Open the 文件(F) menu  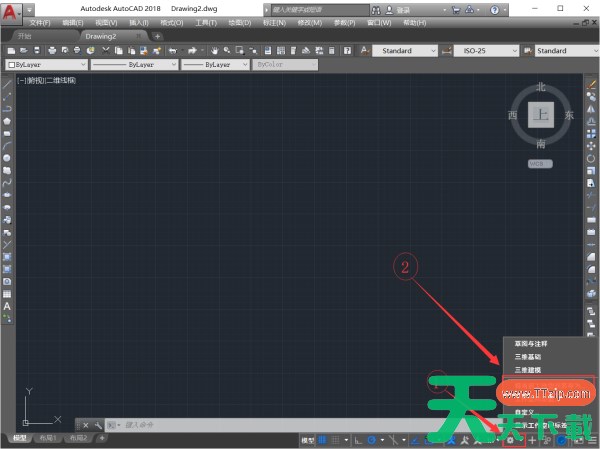[x=40, y=23]
